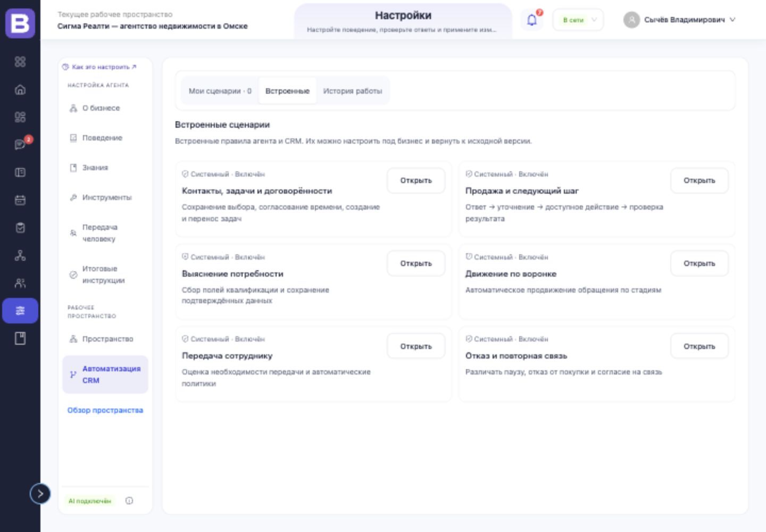Screen dimensions: 766x532
Task: Open the История работы tab
Action: point(353,91)
